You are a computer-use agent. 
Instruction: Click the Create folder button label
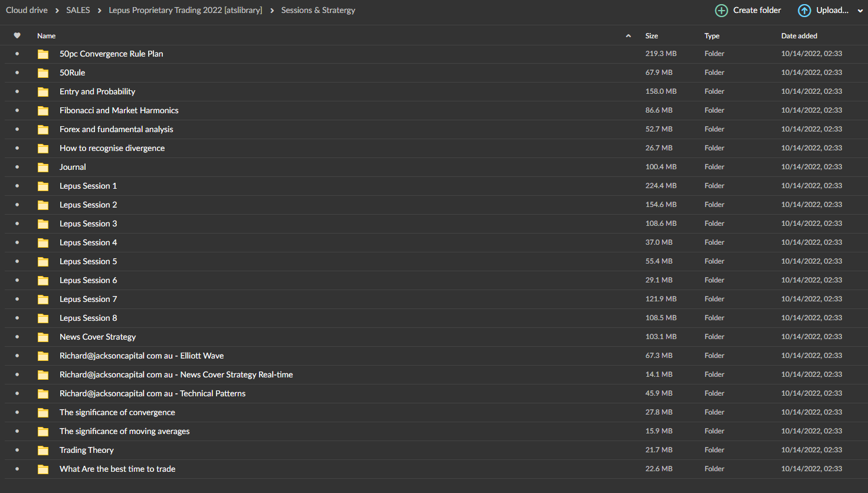(757, 10)
